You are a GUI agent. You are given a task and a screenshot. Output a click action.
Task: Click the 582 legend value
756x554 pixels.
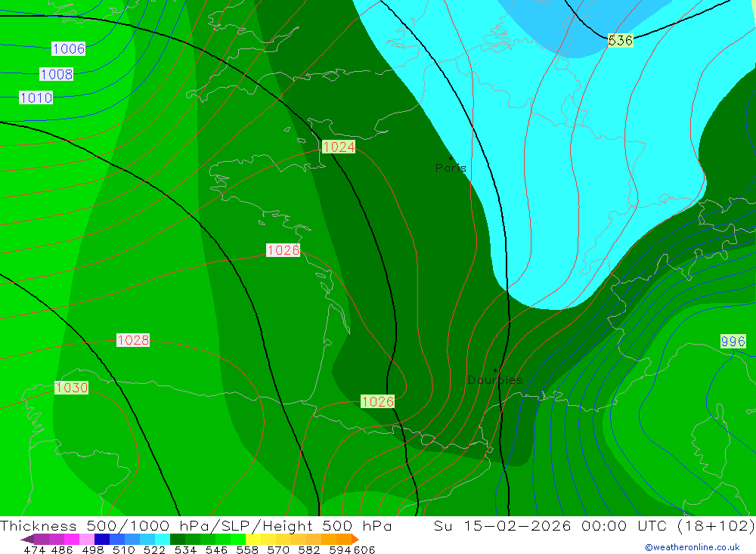[309, 549]
